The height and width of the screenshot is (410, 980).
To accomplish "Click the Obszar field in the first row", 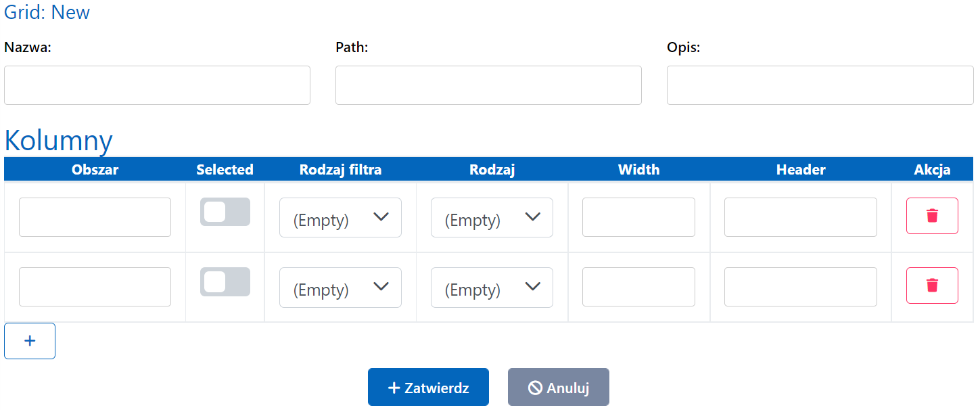I will point(95,216).
